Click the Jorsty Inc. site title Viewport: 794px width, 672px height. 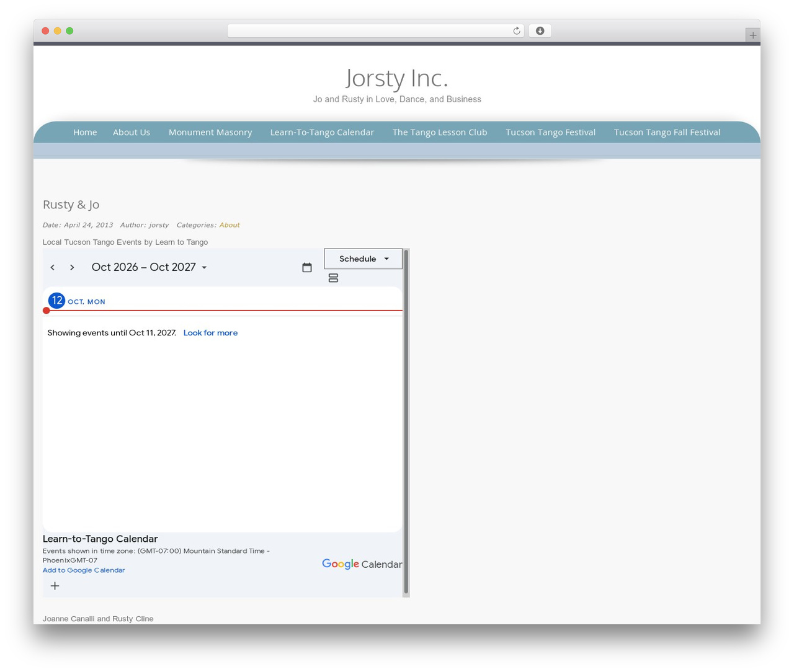tap(397, 78)
